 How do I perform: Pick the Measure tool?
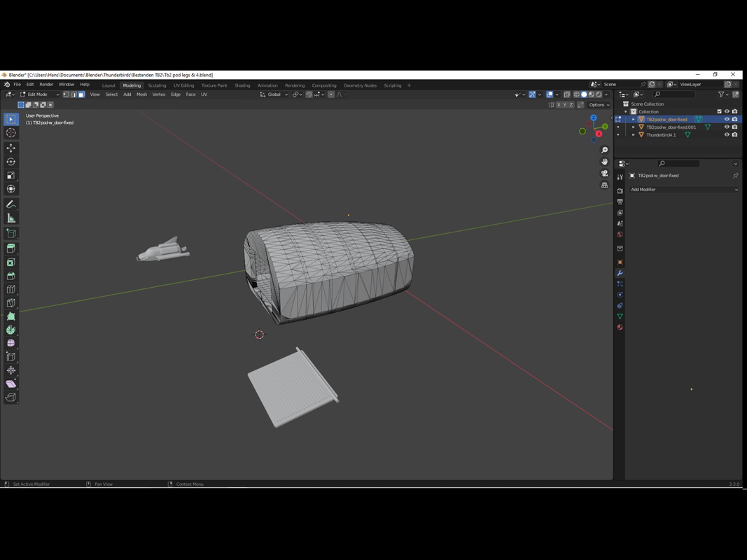coord(11,218)
